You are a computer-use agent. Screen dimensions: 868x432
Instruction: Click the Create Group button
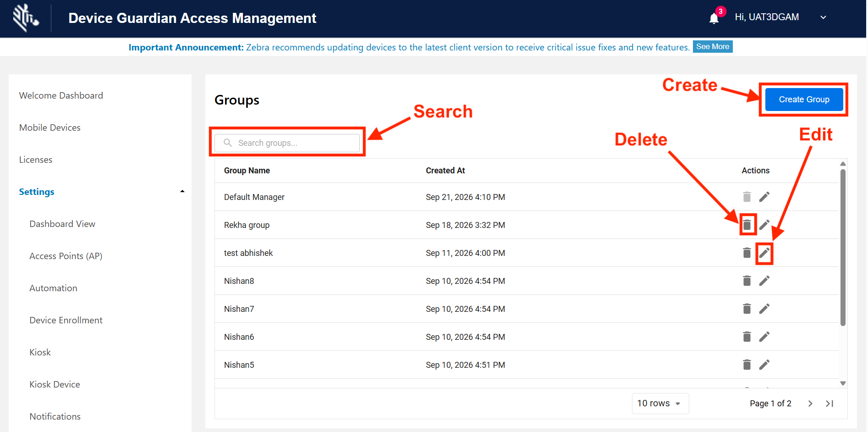(804, 100)
